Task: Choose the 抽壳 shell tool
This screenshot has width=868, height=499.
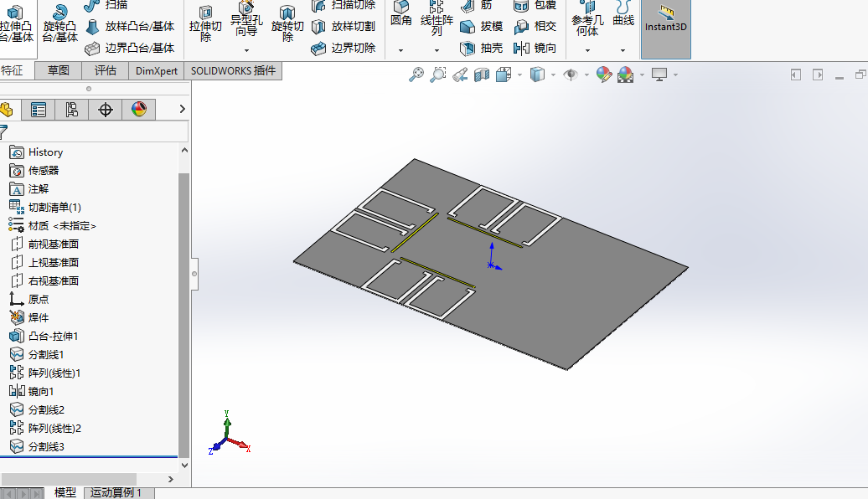Action: click(x=481, y=49)
